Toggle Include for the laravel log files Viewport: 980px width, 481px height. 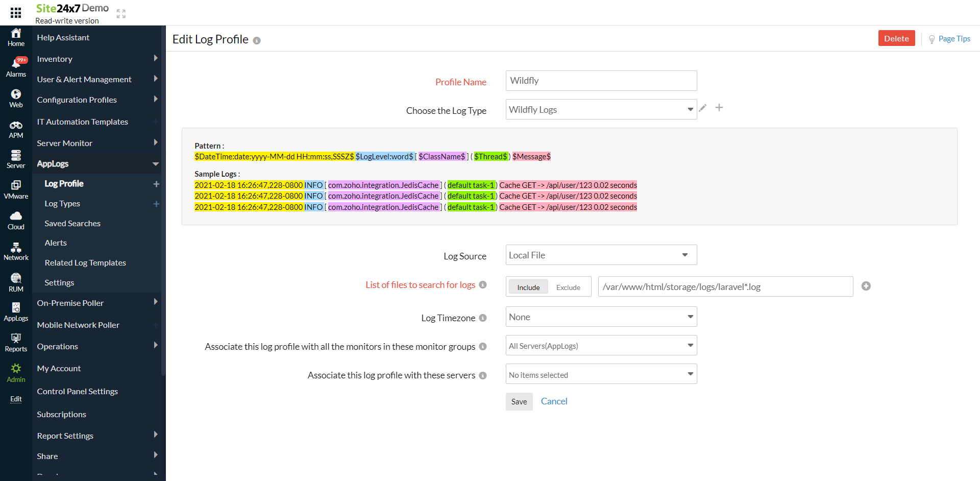(x=528, y=287)
